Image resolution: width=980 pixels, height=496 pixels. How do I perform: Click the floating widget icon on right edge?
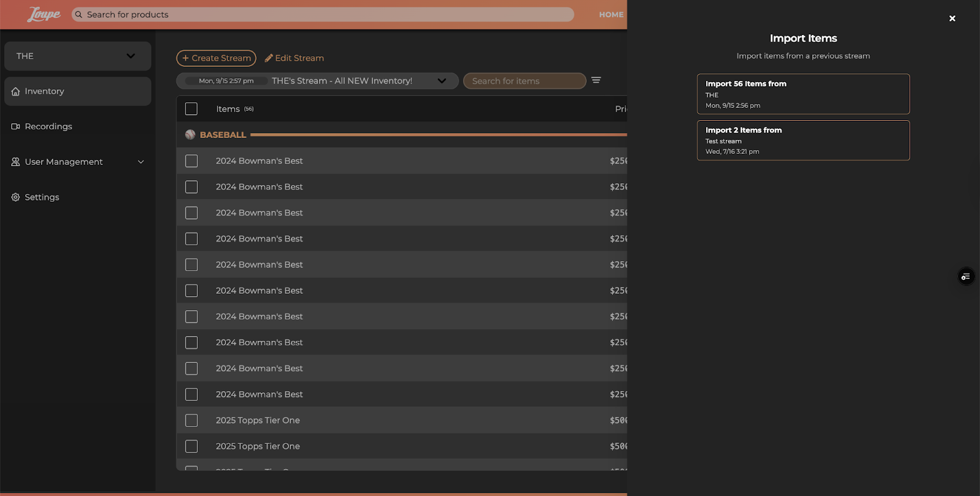click(965, 277)
